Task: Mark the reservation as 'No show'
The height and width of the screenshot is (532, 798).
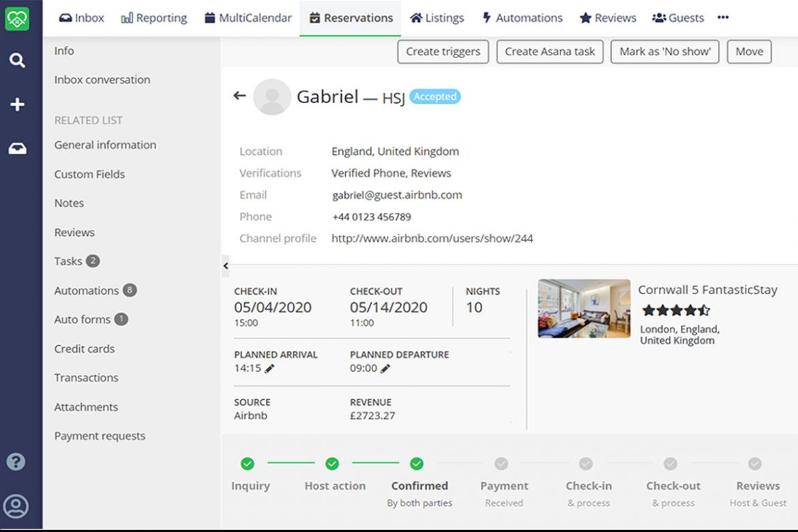Action: coord(664,51)
